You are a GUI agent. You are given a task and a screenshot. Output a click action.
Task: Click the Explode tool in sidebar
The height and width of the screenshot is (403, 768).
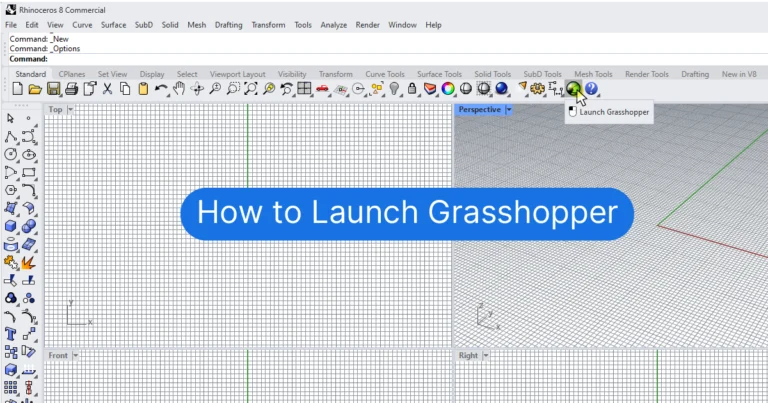[29, 262]
